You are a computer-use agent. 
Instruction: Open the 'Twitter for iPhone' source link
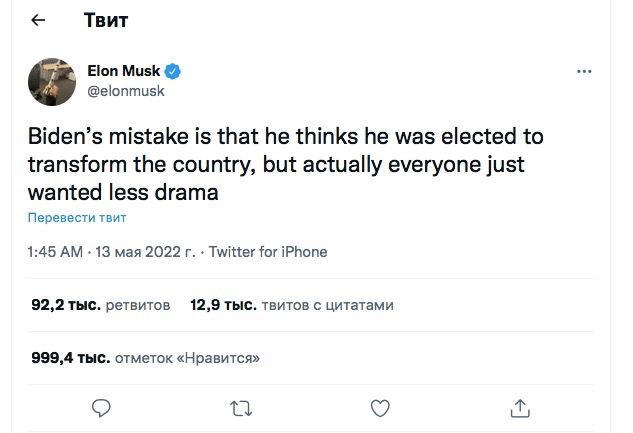tap(267, 252)
